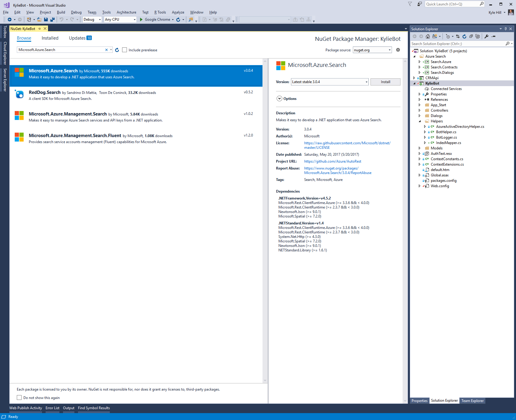The height and width of the screenshot is (420, 516).
Task: Show the Output tab
Action: tap(69, 408)
